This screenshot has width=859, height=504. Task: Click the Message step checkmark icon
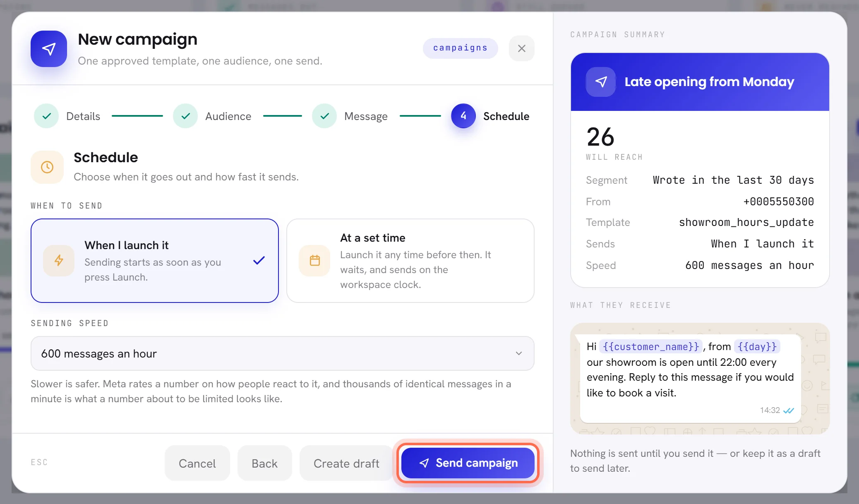324,116
